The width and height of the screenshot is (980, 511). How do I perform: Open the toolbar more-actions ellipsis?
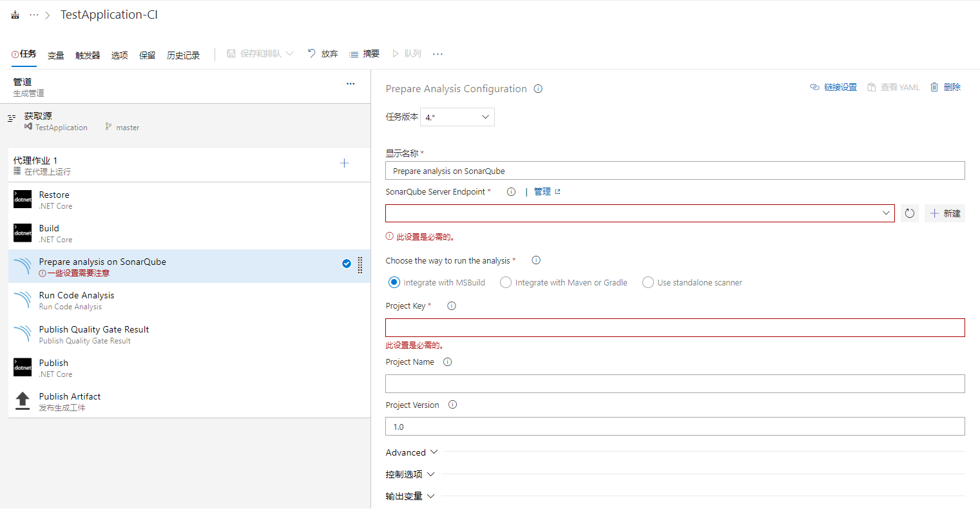(x=438, y=54)
